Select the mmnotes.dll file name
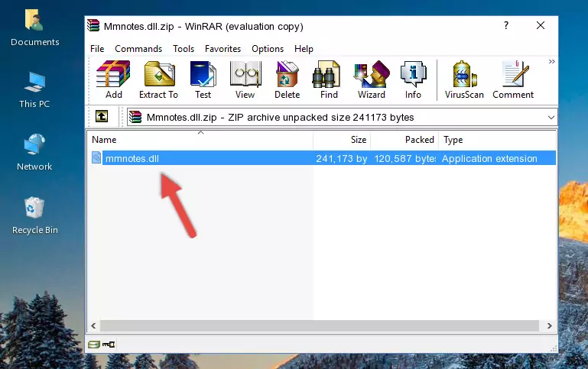 click(x=132, y=158)
